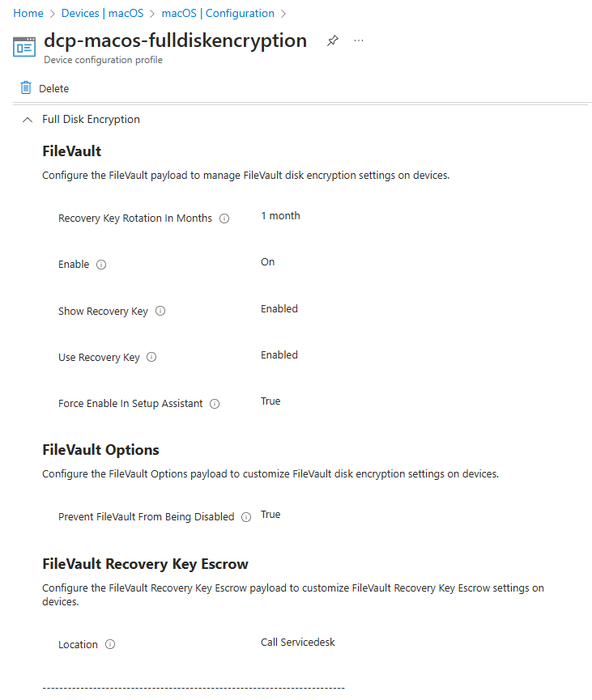Collapse the Full Disk Encryption section
This screenshot has width=592, height=700.
click(26, 119)
